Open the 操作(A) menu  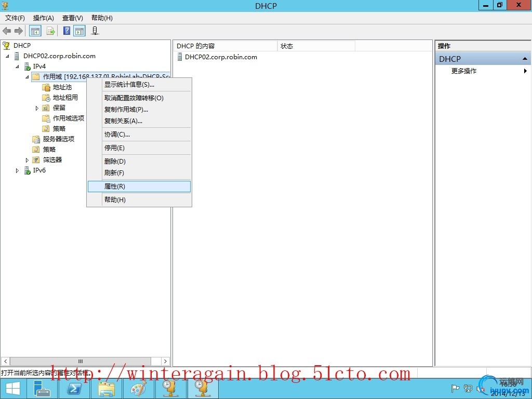pos(44,18)
